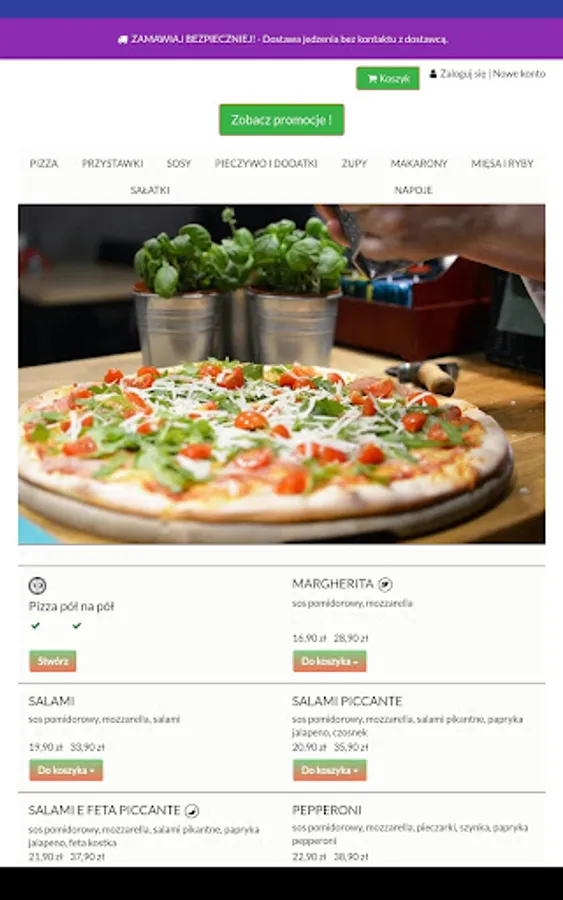Click the half-and-half pizza icon
Screen dimensions: 563x900
(x=37, y=585)
